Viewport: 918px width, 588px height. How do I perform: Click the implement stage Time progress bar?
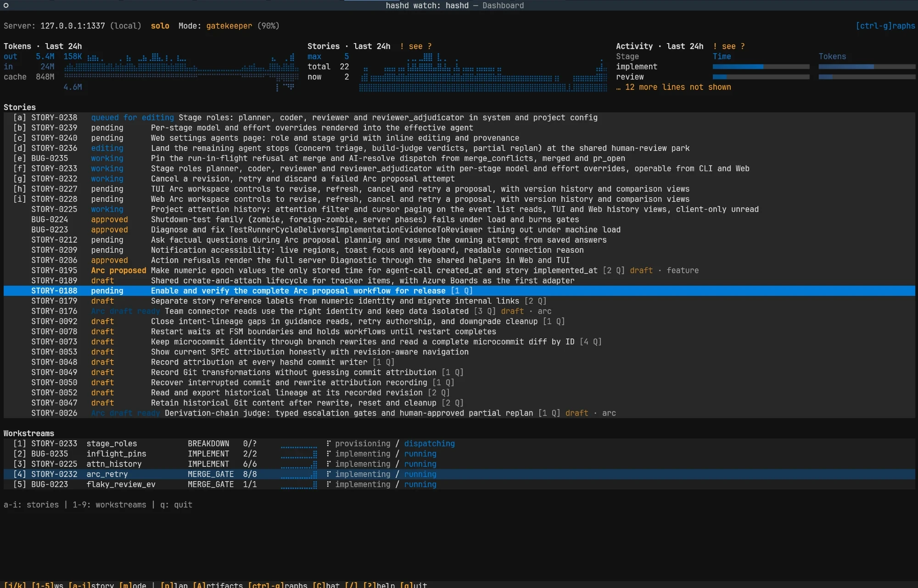(x=761, y=67)
